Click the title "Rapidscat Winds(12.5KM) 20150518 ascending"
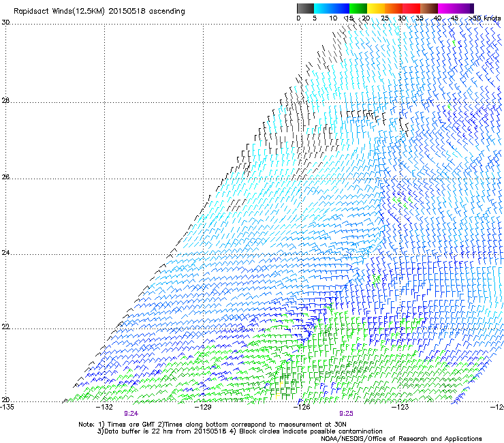The image size is (504, 443). (99, 12)
